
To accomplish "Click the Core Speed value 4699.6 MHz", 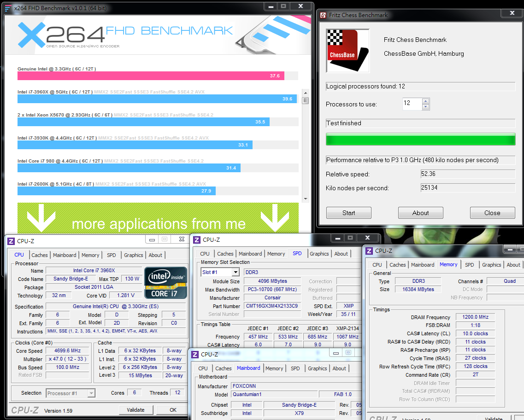I will click(67, 350).
